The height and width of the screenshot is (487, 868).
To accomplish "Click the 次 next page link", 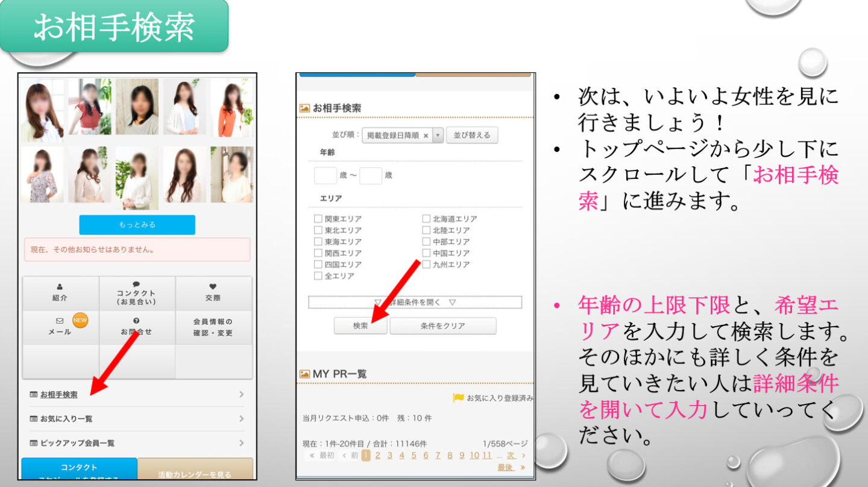I will click(x=511, y=456).
